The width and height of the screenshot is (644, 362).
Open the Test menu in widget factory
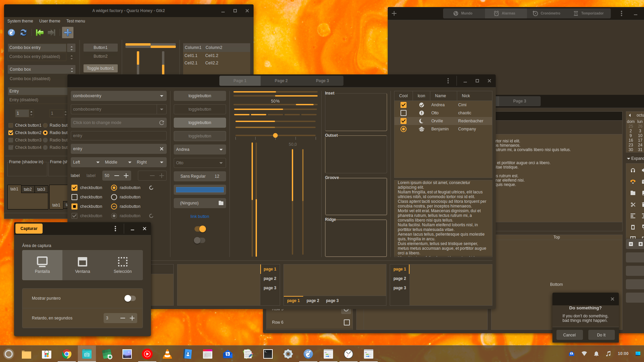pyautogui.click(x=75, y=21)
